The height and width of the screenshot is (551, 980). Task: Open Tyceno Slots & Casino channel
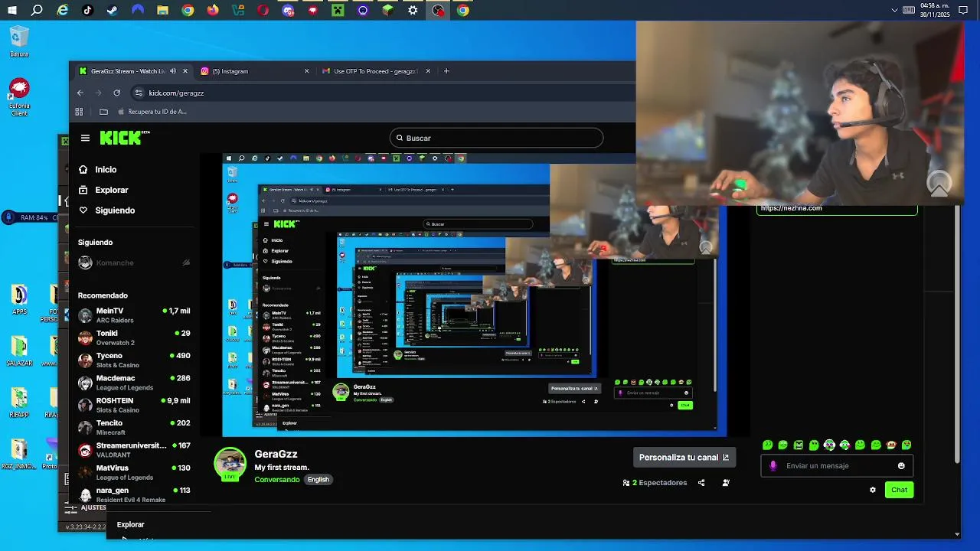click(134, 360)
